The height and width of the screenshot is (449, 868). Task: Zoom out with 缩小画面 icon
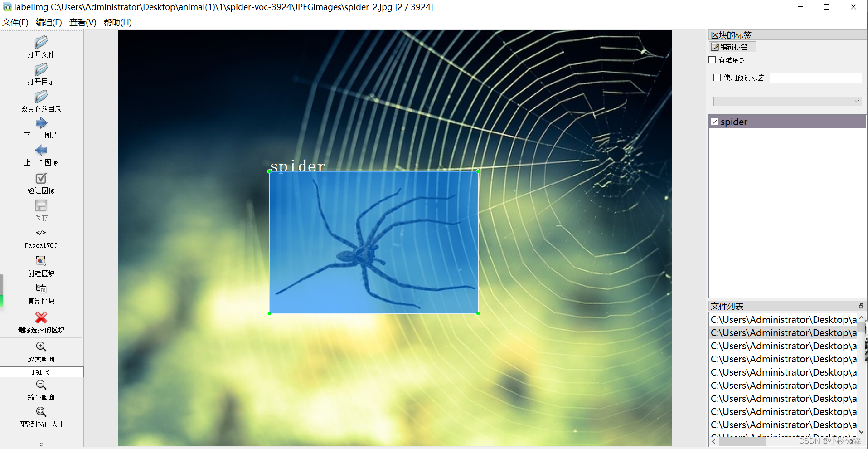(x=41, y=385)
